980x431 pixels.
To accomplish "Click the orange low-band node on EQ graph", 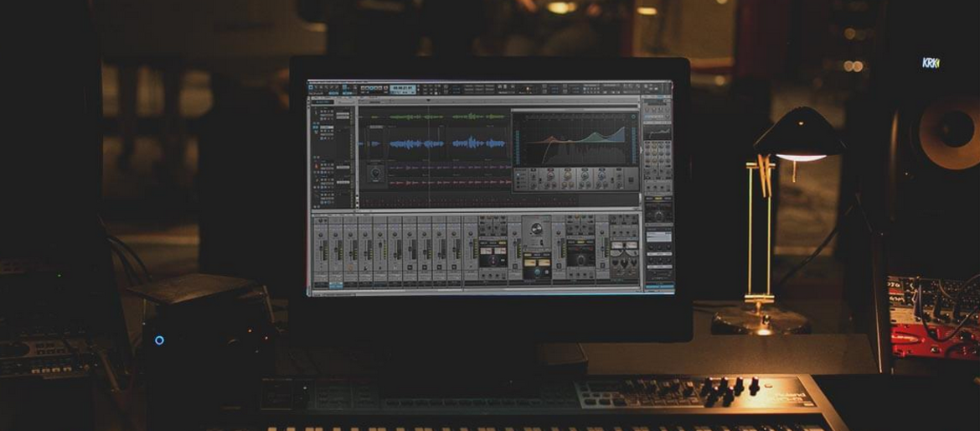I will 551,138.
